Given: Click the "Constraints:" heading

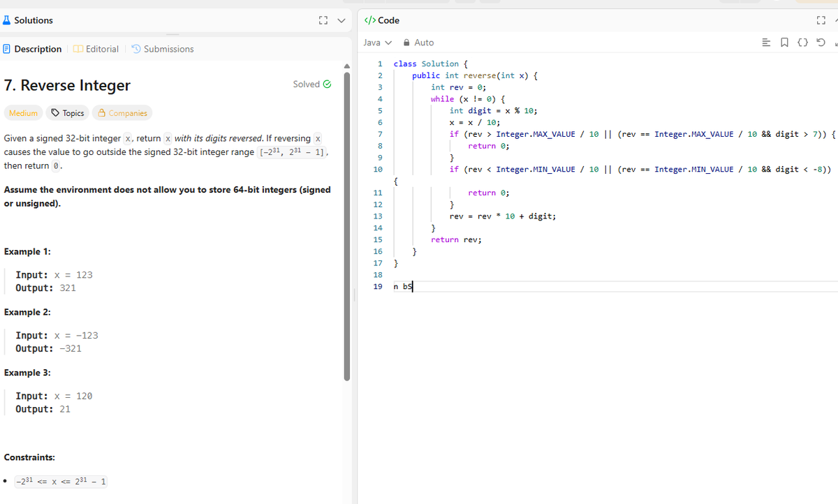Looking at the screenshot, I should click(29, 457).
